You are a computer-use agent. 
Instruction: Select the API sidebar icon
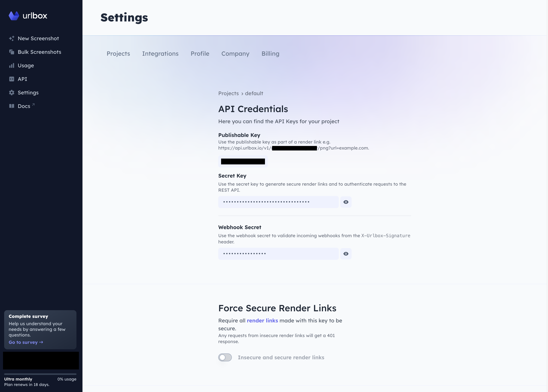click(12, 79)
